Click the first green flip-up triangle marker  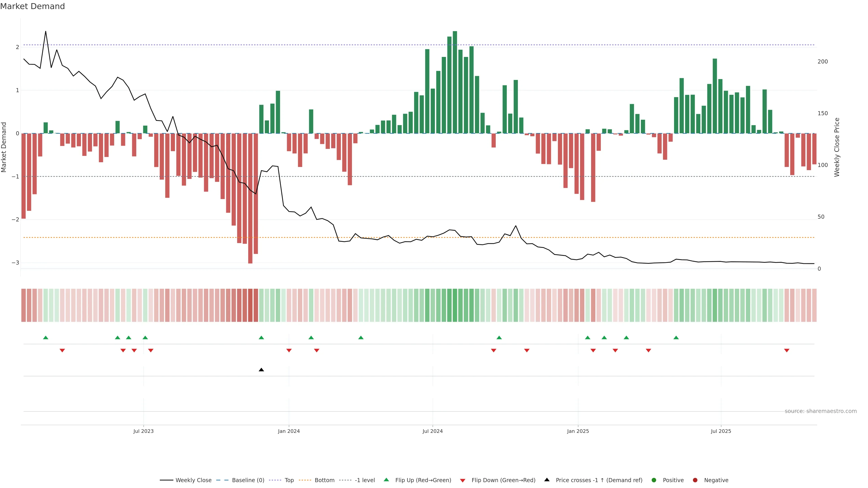(46, 338)
